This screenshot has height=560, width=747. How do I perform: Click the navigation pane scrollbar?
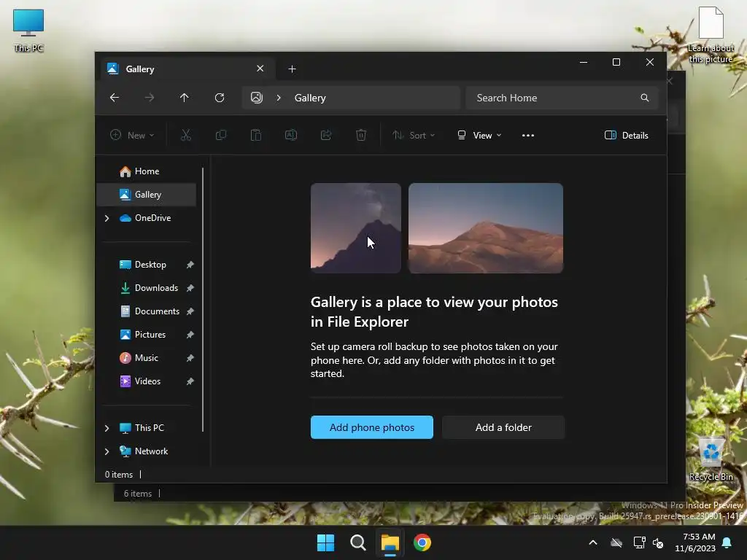[203, 300]
